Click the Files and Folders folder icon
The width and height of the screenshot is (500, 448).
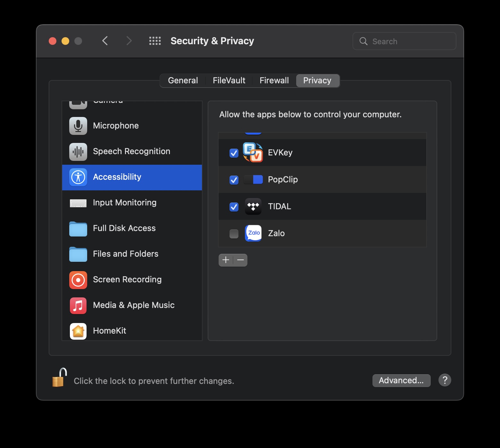pyautogui.click(x=78, y=254)
